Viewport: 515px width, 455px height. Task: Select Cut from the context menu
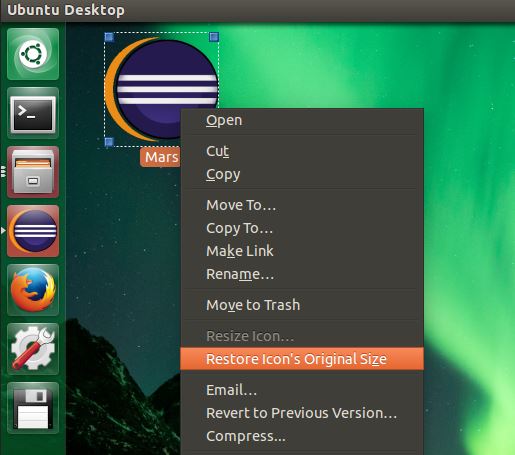[302, 151]
